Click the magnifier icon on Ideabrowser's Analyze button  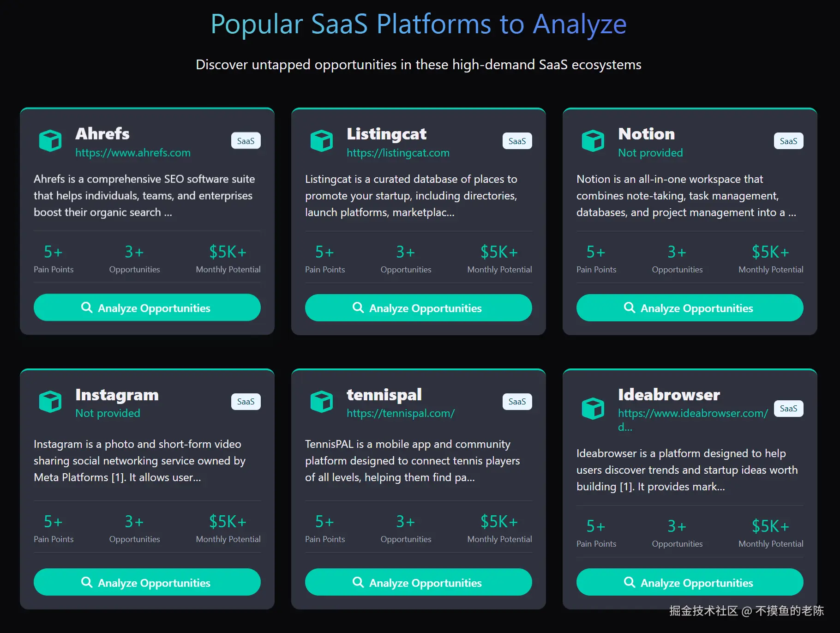(630, 582)
